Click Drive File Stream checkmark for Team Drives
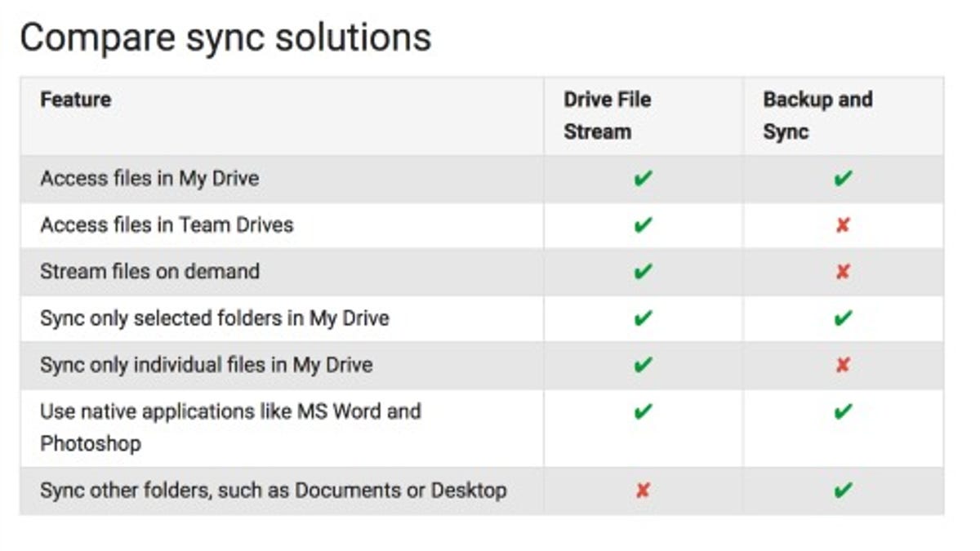980x551 pixels. pyautogui.click(x=644, y=225)
